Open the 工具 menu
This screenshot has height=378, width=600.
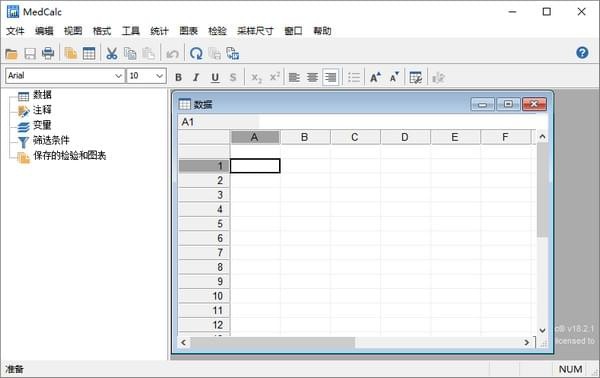[130, 31]
